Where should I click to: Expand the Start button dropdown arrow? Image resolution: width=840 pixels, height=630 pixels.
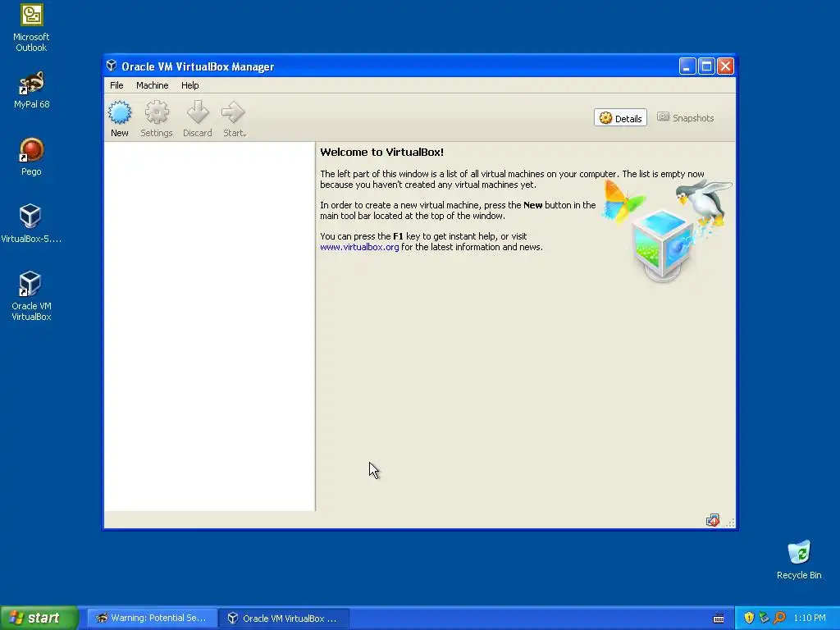click(244, 135)
